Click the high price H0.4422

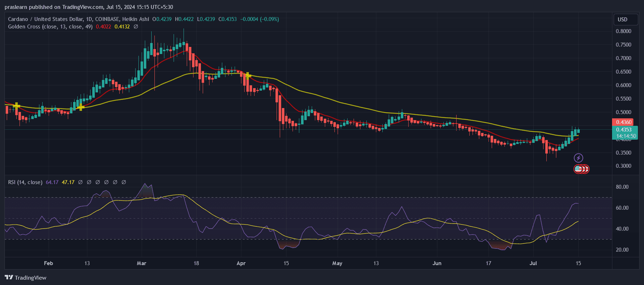(x=184, y=19)
